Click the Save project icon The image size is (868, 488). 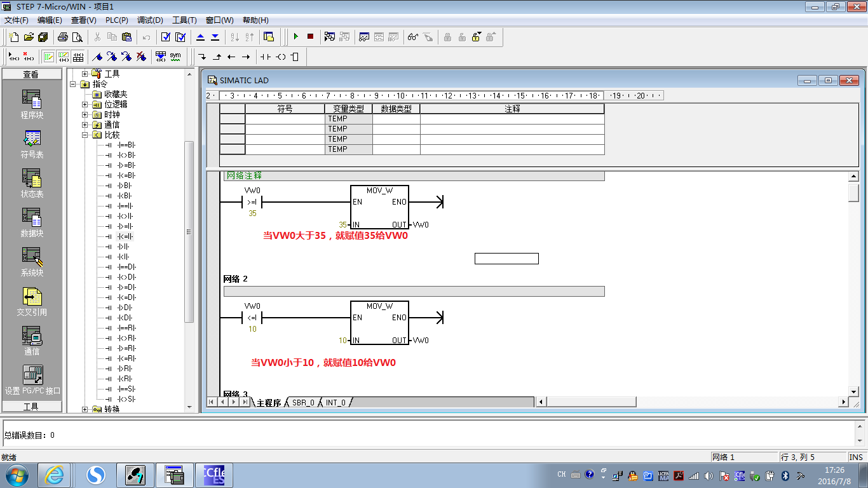tap(43, 37)
